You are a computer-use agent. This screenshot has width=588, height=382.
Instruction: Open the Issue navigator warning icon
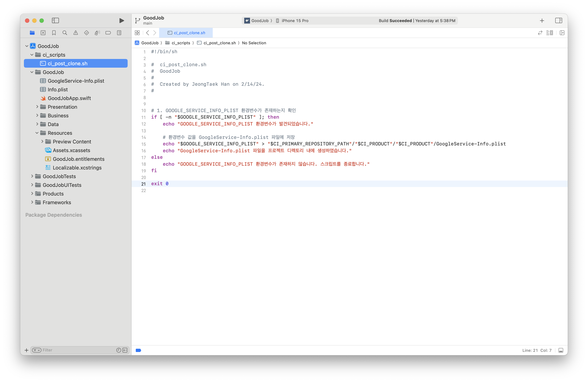click(x=76, y=33)
